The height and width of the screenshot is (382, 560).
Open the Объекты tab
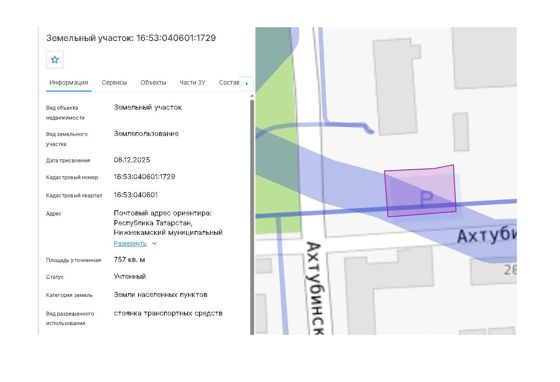(153, 82)
